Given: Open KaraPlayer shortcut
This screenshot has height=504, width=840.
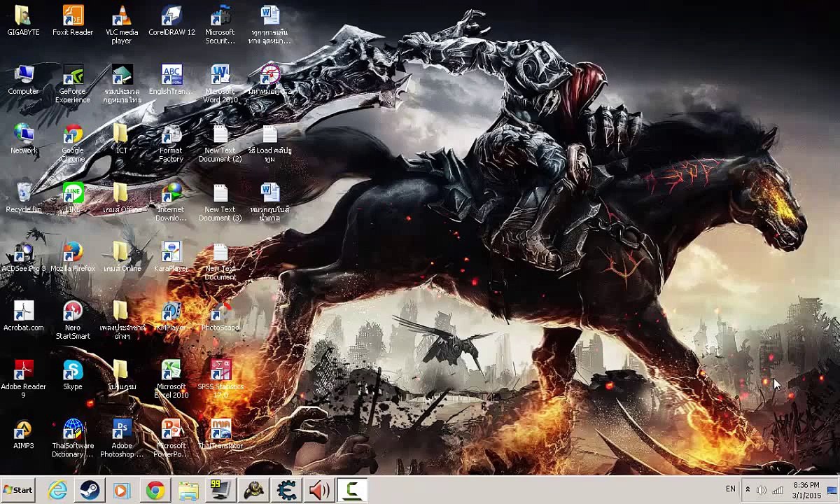Looking at the screenshot, I should coord(171,256).
